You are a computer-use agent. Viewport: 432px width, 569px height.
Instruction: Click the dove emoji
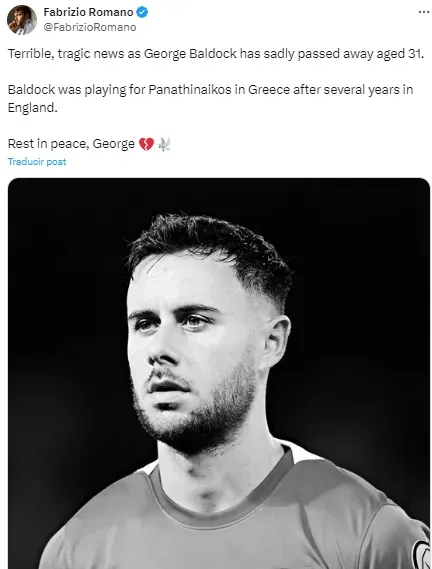click(164, 144)
